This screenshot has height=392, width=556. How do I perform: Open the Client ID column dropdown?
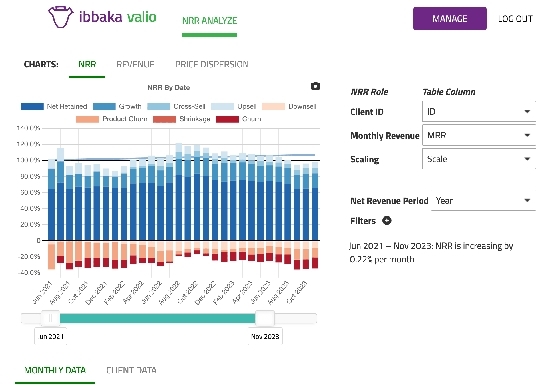click(x=479, y=111)
